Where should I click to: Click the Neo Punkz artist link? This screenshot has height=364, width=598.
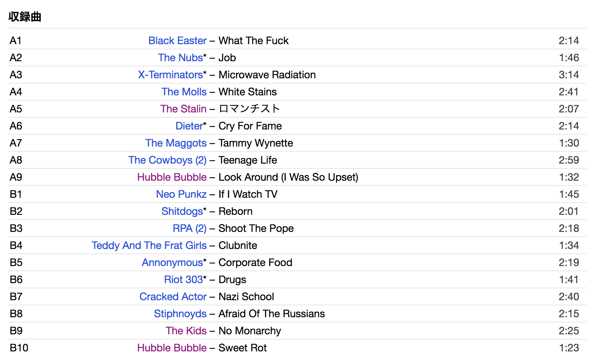[x=181, y=194]
